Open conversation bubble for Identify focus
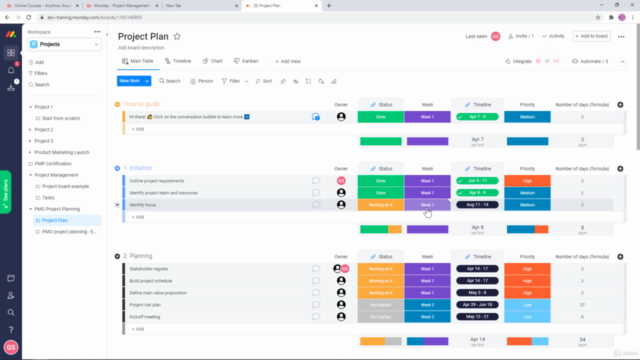Screen dimensions: 640x360 (x=316, y=204)
